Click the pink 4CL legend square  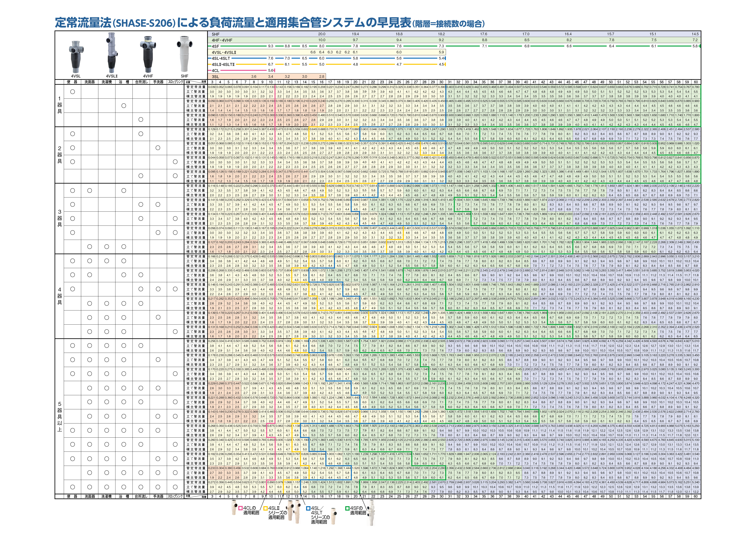pyautogui.click(x=241, y=509)
